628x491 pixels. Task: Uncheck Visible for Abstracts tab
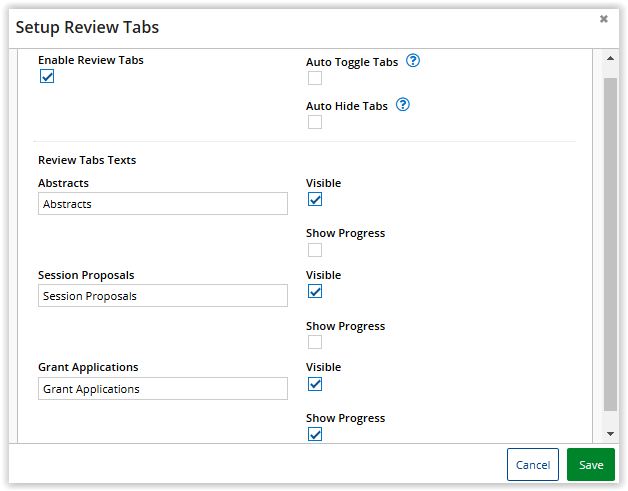(x=315, y=199)
